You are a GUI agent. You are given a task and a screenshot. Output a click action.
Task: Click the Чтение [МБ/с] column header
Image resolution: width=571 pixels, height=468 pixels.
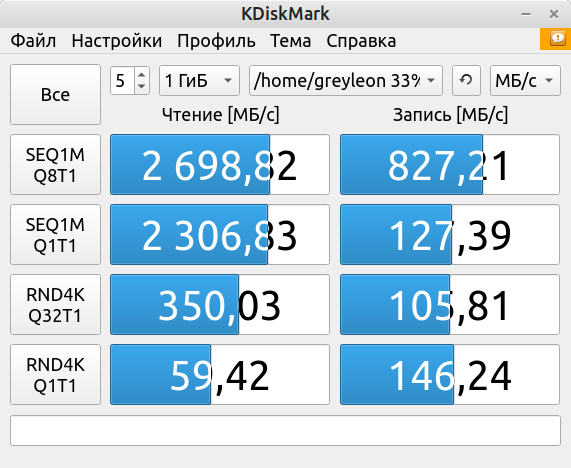(x=220, y=115)
